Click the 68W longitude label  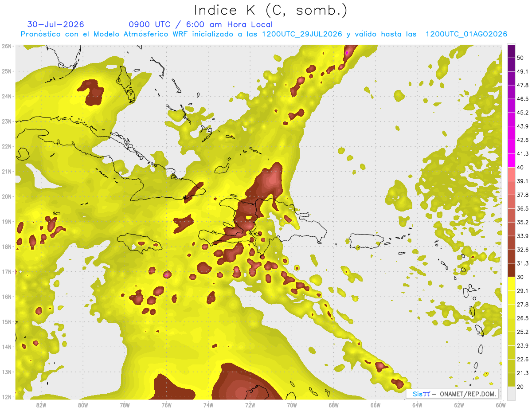334,405
